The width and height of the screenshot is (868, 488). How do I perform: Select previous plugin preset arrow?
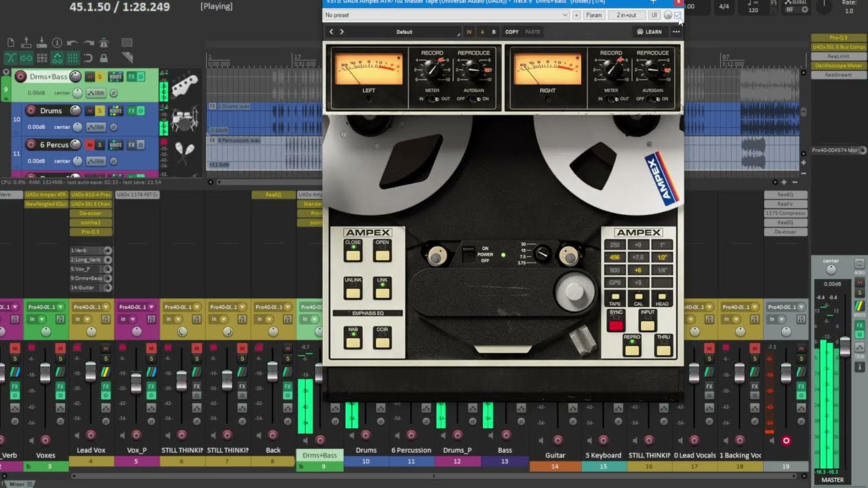click(x=331, y=32)
